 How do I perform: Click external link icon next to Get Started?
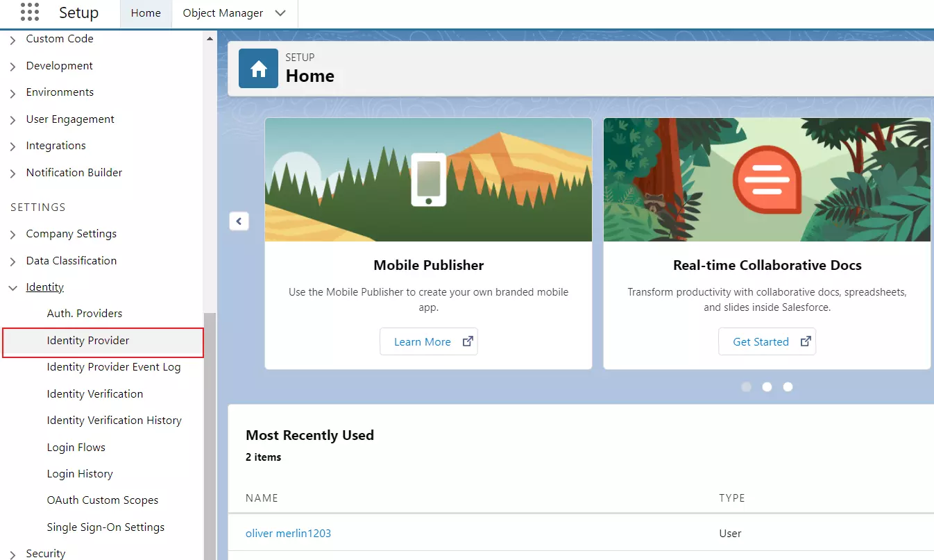tap(805, 341)
